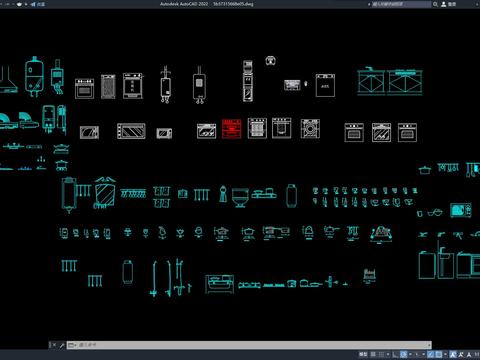
Task: Click the model space button in status bar
Action: [363, 354]
